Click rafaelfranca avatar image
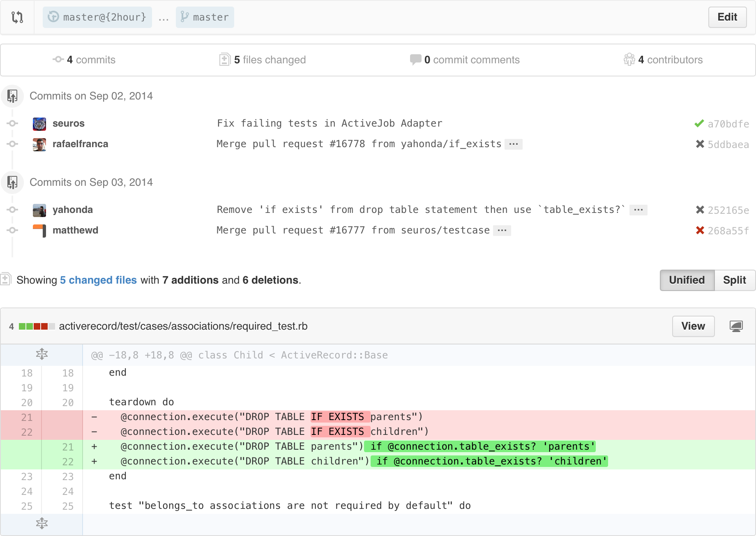This screenshot has height=536, width=756. pos(39,144)
